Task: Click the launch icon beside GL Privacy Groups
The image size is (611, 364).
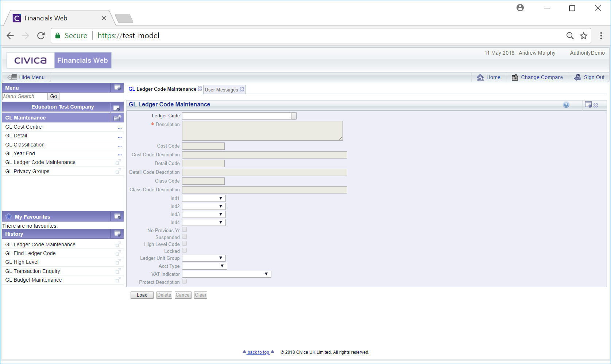Action: 118,171
